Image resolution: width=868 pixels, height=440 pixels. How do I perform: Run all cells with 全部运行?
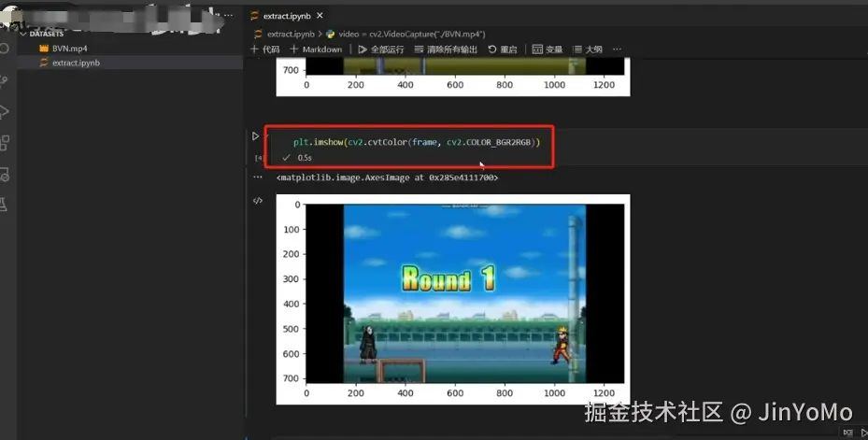(381, 50)
